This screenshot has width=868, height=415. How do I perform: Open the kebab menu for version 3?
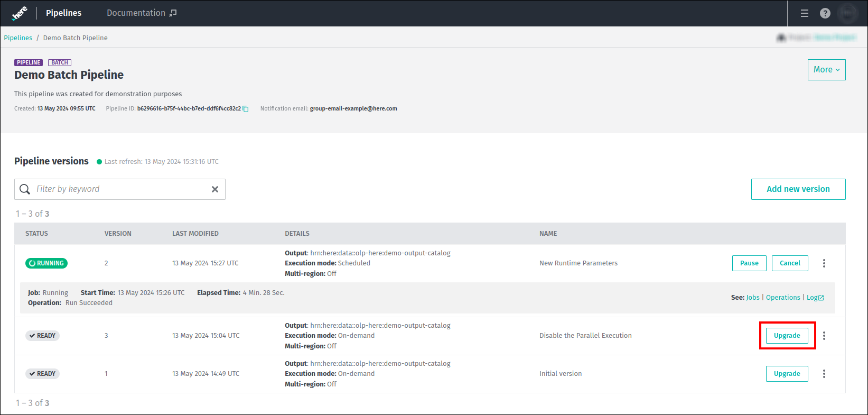click(x=824, y=336)
